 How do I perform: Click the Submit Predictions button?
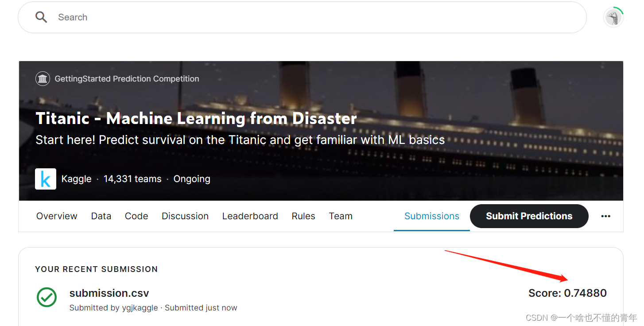point(529,216)
